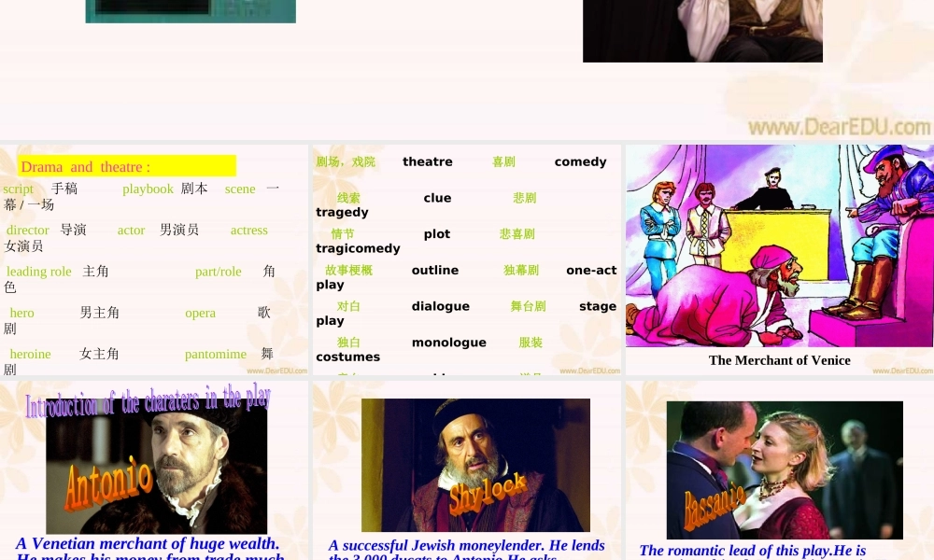Click the word 'playbook'
The image size is (934, 560).
148,189
